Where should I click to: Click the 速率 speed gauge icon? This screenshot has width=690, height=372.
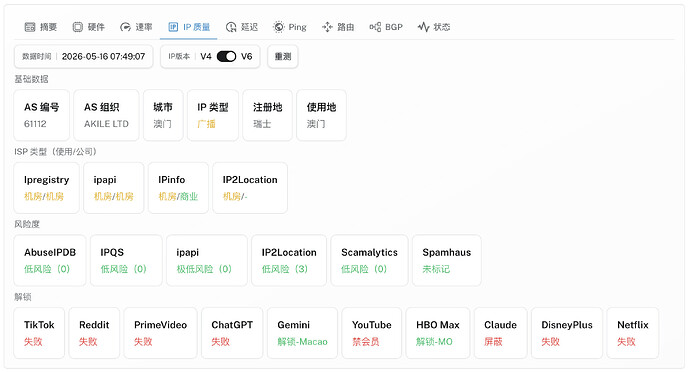(125, 27)
